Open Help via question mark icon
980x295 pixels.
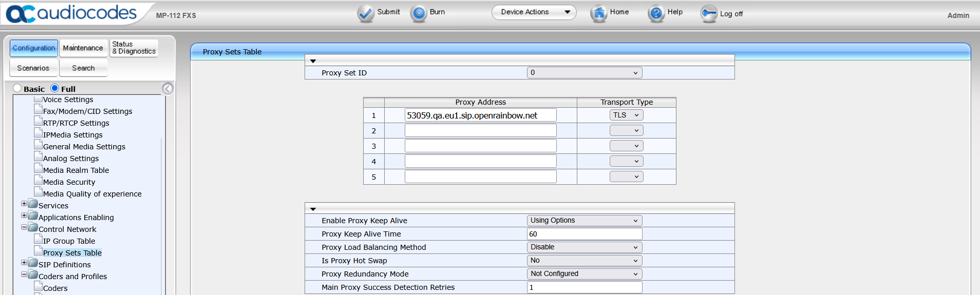656,13
